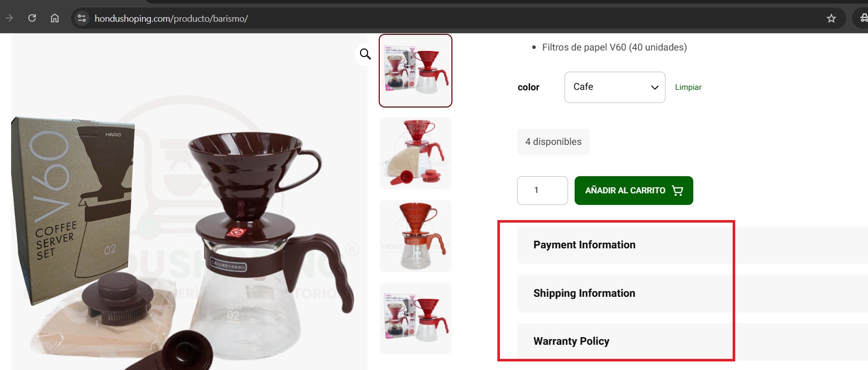Click the cart icon in add button

[x=678, y=190]
